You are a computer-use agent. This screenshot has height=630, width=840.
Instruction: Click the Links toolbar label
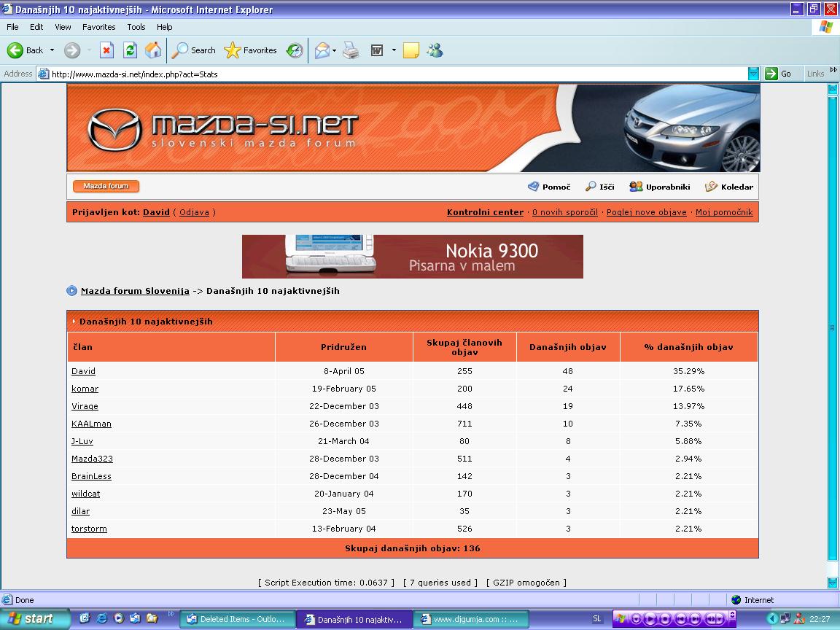pos(815,74)
